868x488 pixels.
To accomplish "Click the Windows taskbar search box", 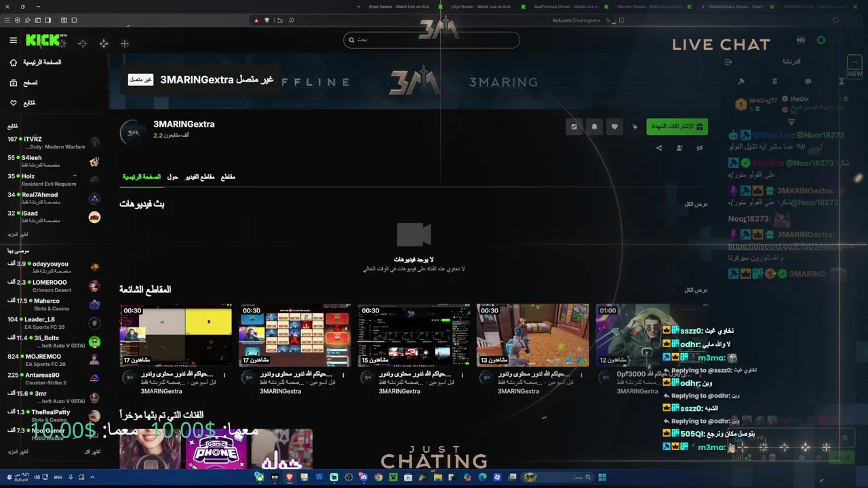I will click(557, 477).
